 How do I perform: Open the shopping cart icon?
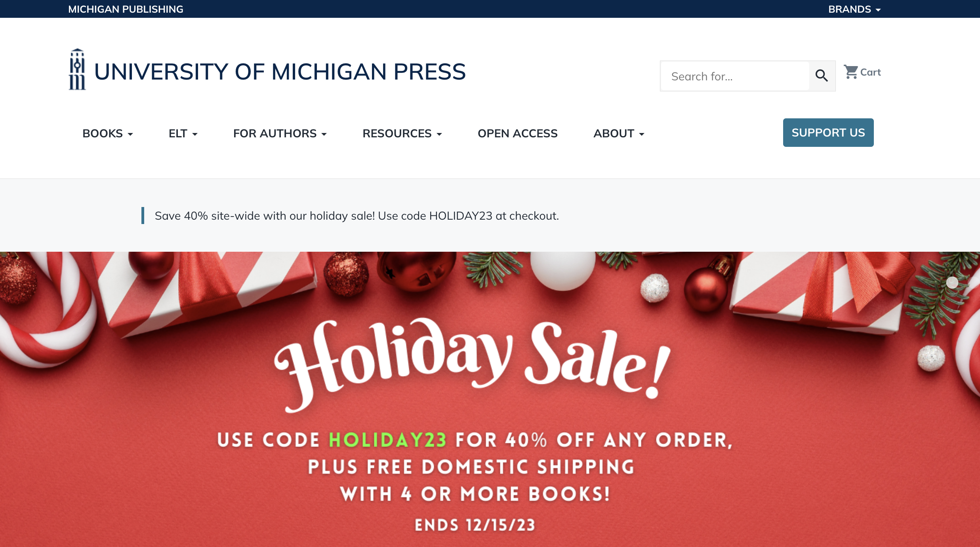[851, 72]
